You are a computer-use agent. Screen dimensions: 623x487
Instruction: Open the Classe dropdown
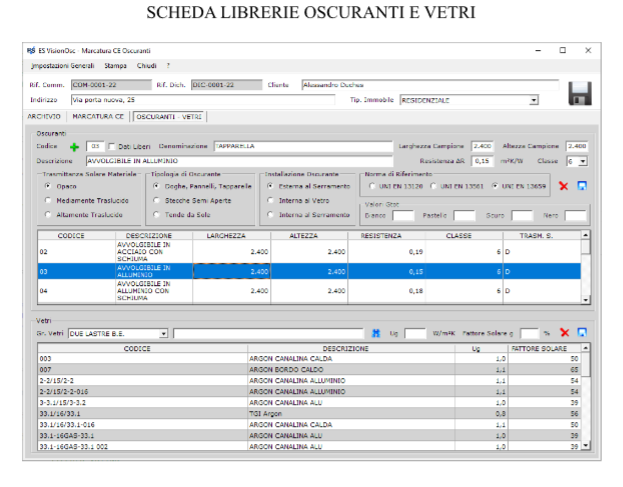pyautogui.click(x=583, y=161)
